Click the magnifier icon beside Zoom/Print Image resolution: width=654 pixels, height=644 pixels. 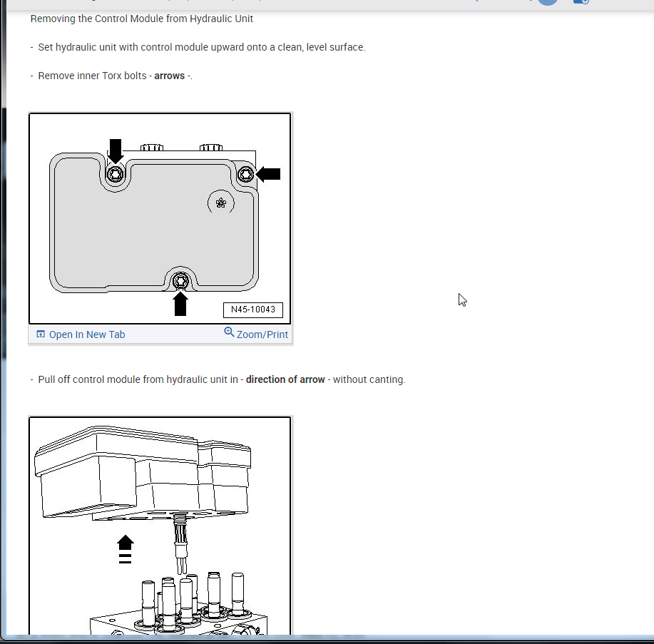click(x=229, y=332)
